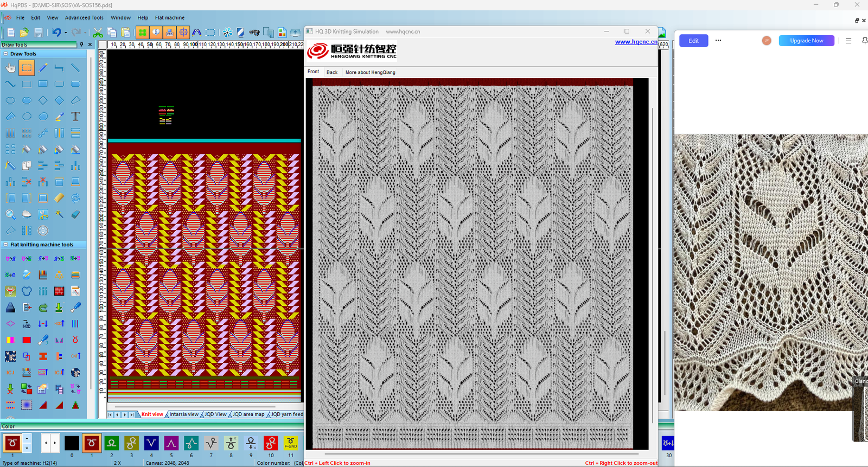The height and width of the screenshot is (467, 868).
Task: Toggle the Draw Tools panel pin
Action: (x=82, y=44)
